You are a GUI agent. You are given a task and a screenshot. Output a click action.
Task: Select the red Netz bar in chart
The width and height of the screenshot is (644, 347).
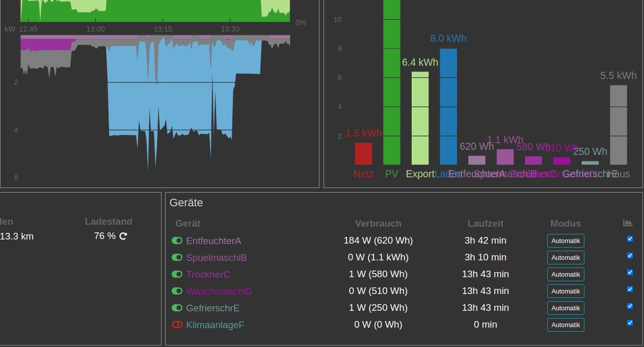[x=363, y=153]
